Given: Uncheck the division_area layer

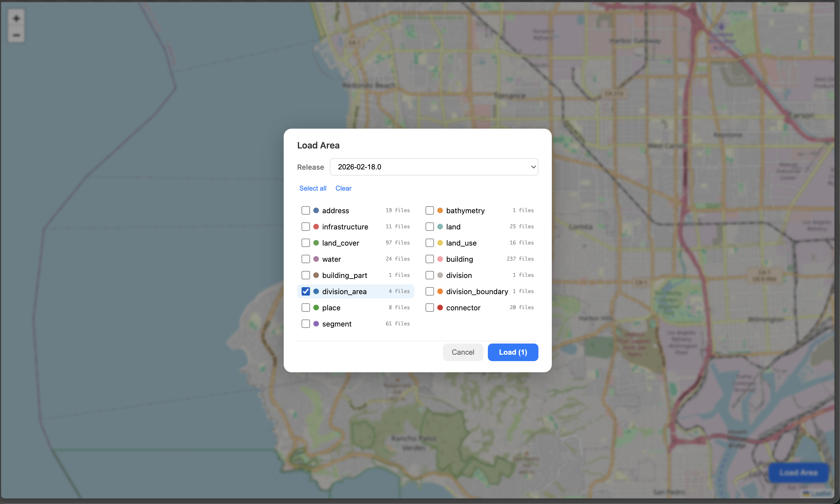Looking at the screenshot, I should 306,291.
